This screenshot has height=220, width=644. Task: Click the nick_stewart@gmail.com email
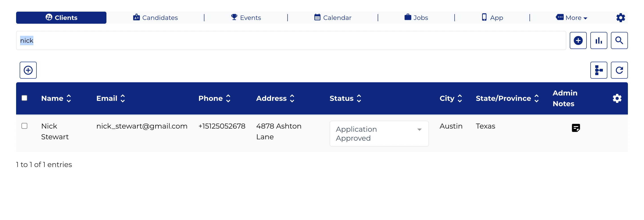tap(142, 126)
